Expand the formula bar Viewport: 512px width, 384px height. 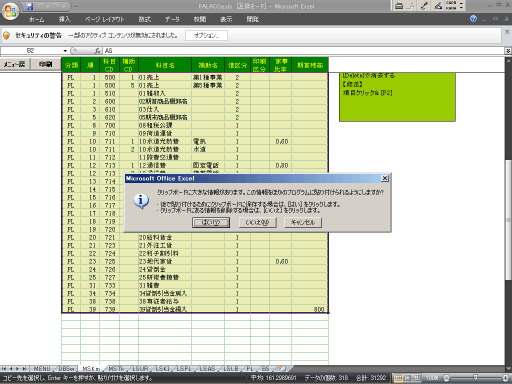pos(508,51)
